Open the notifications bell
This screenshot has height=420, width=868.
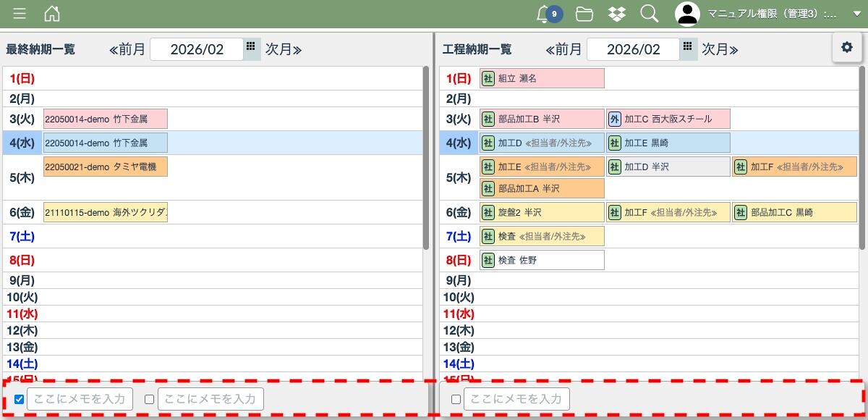544,14
